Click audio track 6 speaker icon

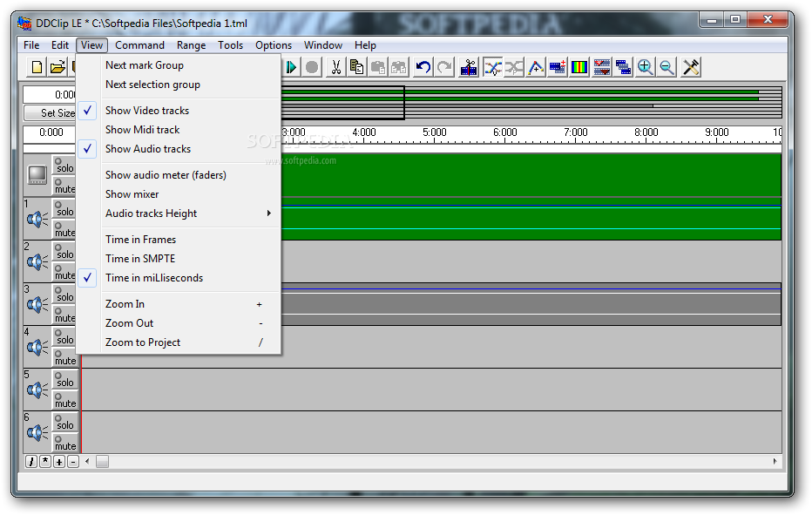37,432
